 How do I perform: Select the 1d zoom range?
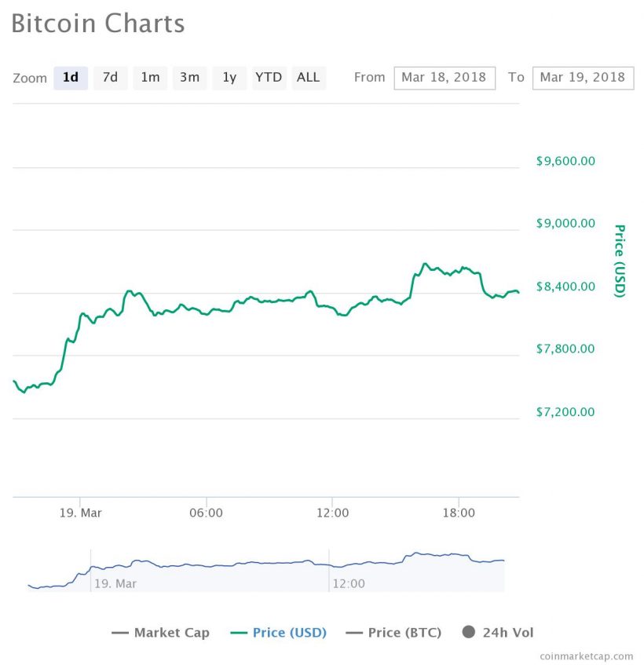(71, 78)
